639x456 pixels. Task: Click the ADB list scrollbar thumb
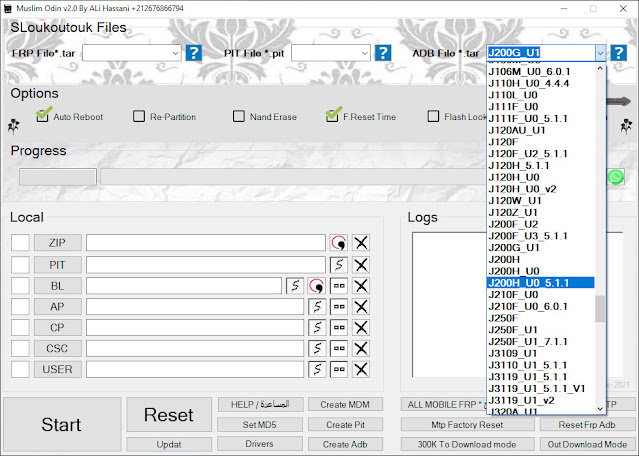click(600, 308)
